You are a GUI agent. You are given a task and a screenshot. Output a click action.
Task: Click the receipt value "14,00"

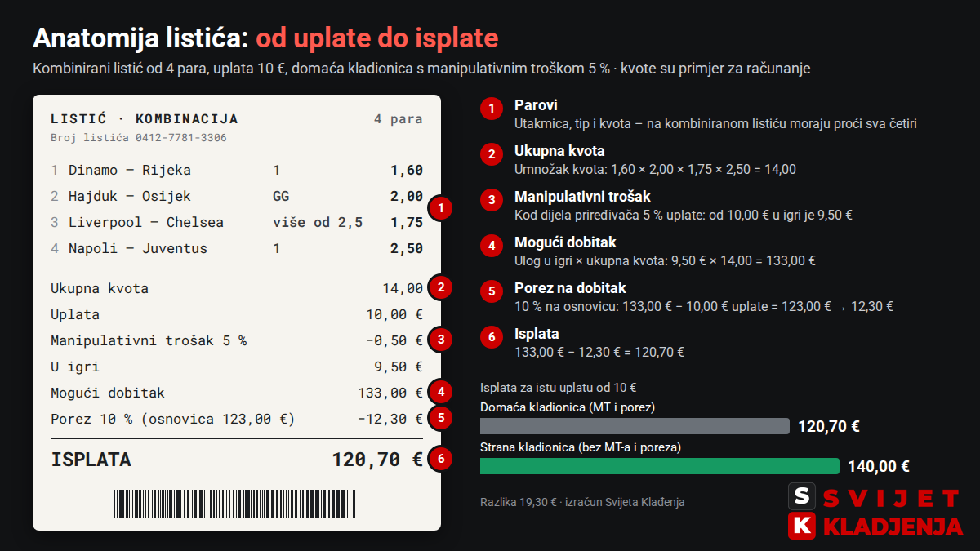click(403, 288)
